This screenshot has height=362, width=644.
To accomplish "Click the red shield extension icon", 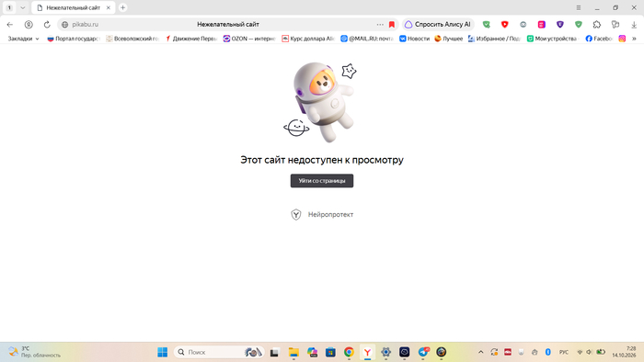I will pyautogui.click(x=505, y=25).
